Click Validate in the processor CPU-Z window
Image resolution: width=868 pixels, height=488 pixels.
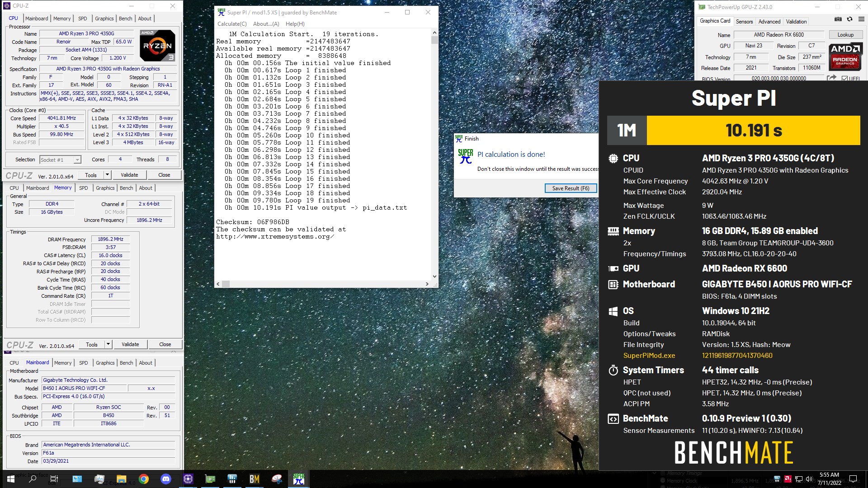click(x=129, y=175)
